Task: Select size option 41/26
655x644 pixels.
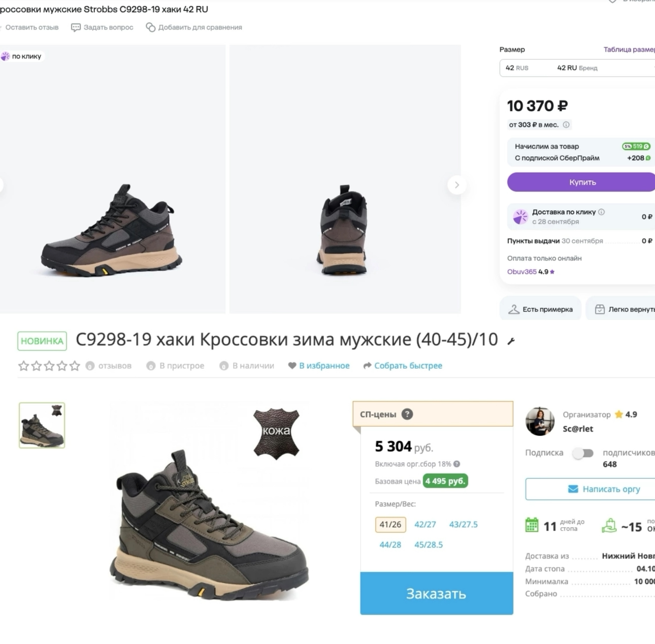Action: 390,525
